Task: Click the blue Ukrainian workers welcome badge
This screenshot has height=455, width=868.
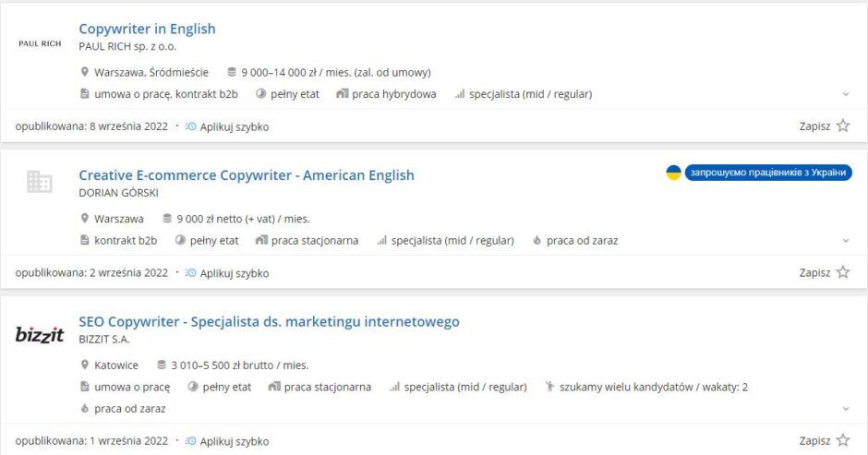Action: [768, 173]
